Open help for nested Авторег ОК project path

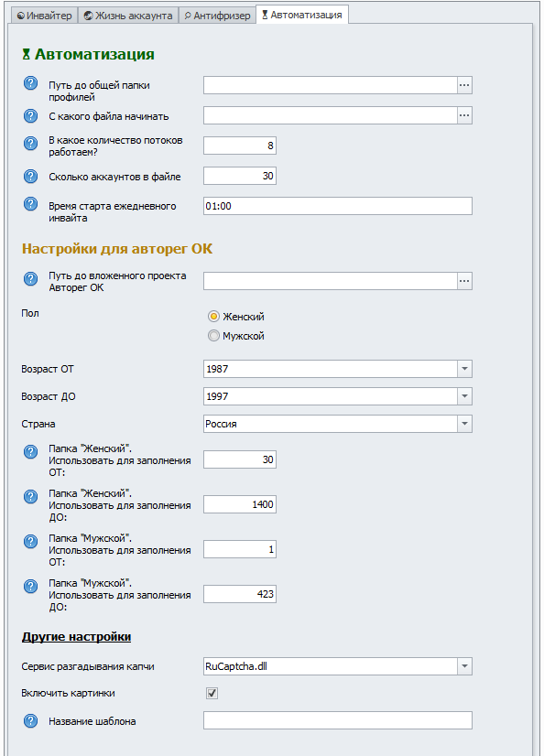pos(30,278)
